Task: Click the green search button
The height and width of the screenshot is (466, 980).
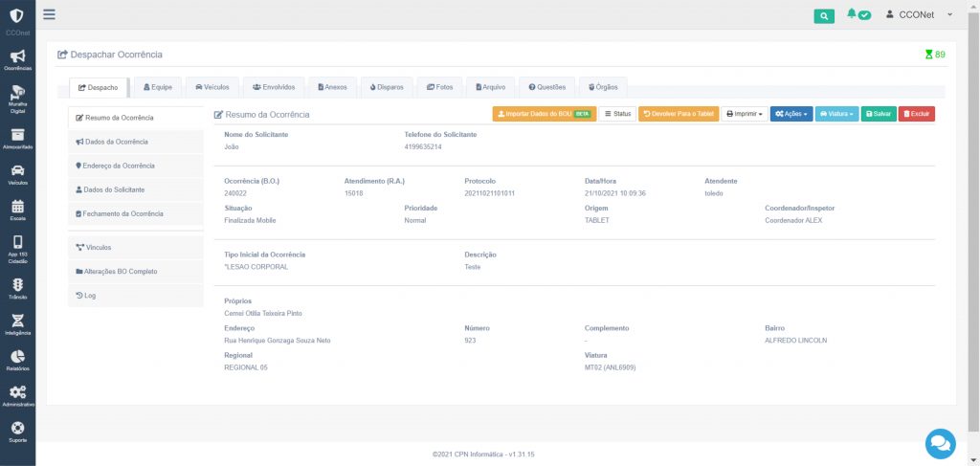Action: 824,16
